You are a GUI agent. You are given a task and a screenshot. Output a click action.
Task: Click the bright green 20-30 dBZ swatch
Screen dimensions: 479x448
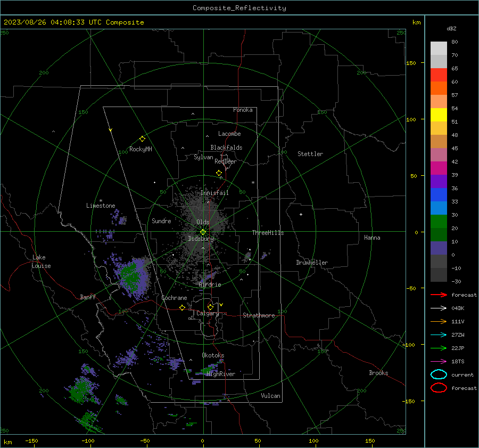tap(439, 221)
